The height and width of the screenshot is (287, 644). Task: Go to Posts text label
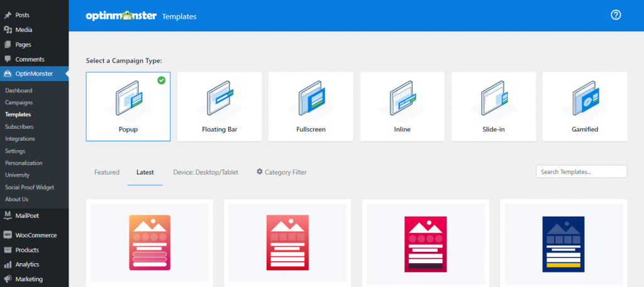22,15
